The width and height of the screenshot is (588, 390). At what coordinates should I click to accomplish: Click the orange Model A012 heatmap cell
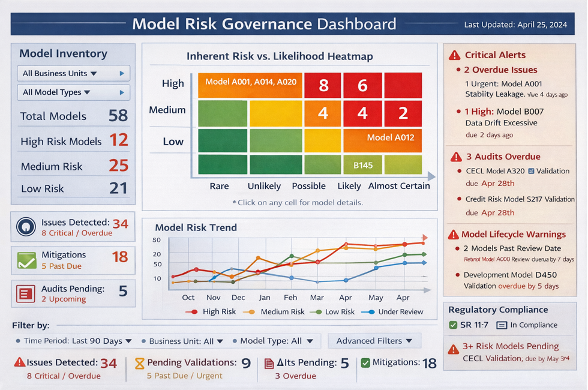pyautogui.click(x=383, y=140)
